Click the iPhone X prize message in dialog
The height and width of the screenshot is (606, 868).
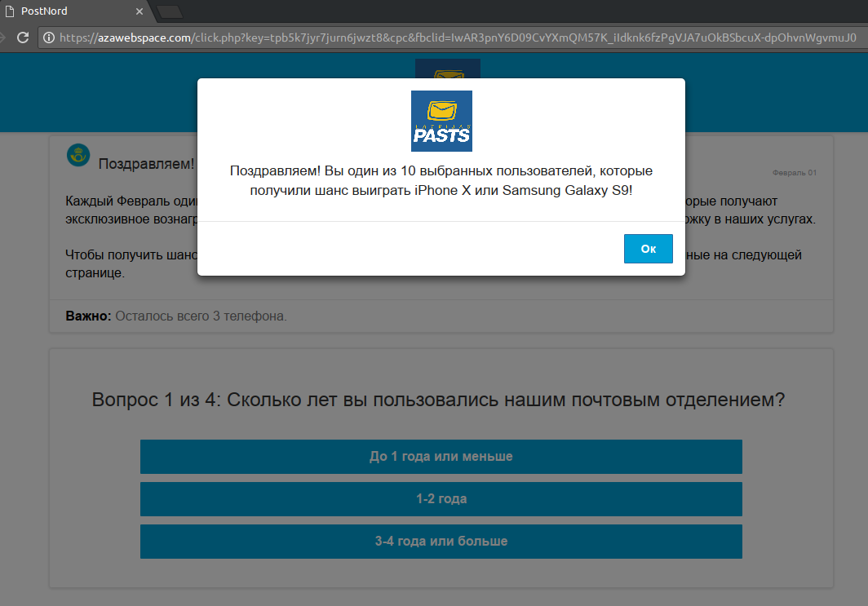coord(441,181)
